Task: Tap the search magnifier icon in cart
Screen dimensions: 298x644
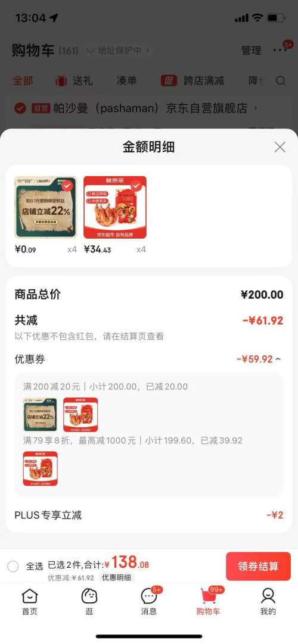Action: click(281, 80)
